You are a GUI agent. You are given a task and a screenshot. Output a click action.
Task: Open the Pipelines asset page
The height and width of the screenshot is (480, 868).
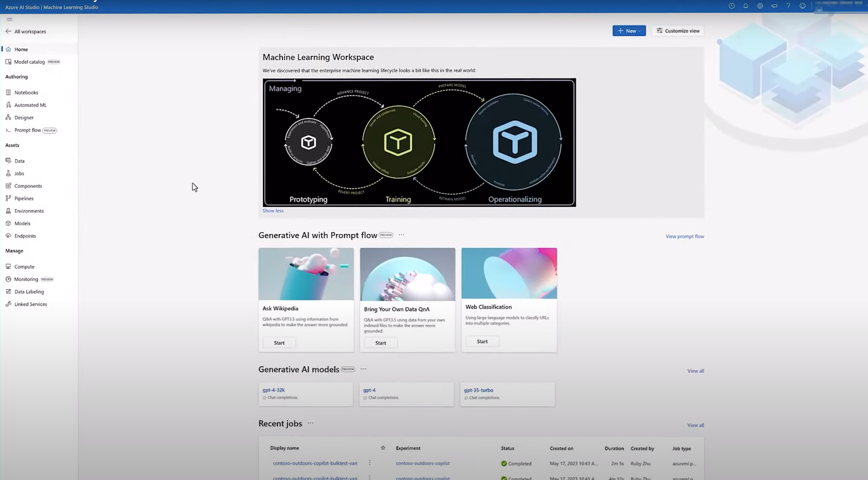[x=23, y=198]
